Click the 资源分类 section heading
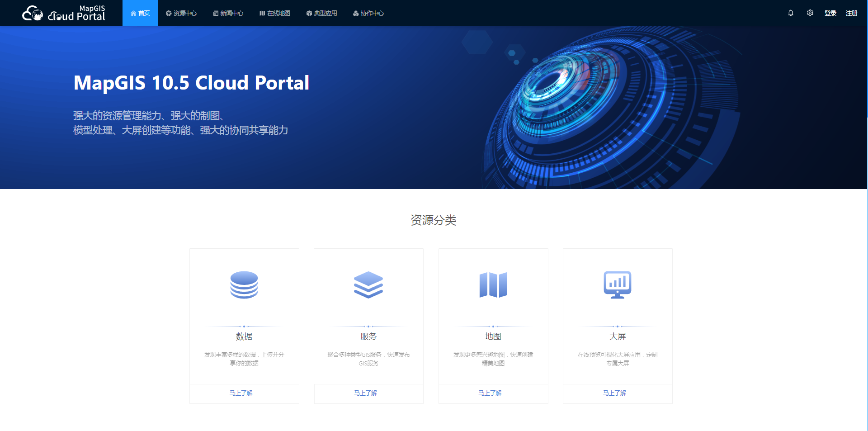 tap(434, 220)
